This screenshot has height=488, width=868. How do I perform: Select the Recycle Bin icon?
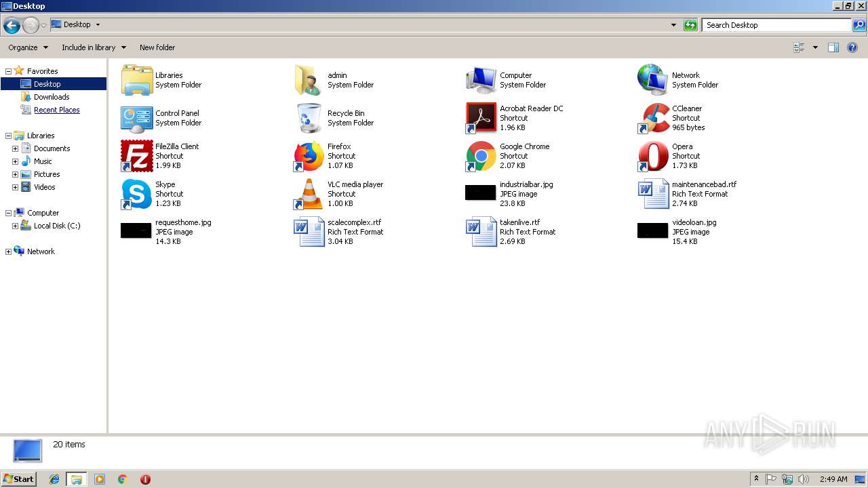(x=309, y=118)
